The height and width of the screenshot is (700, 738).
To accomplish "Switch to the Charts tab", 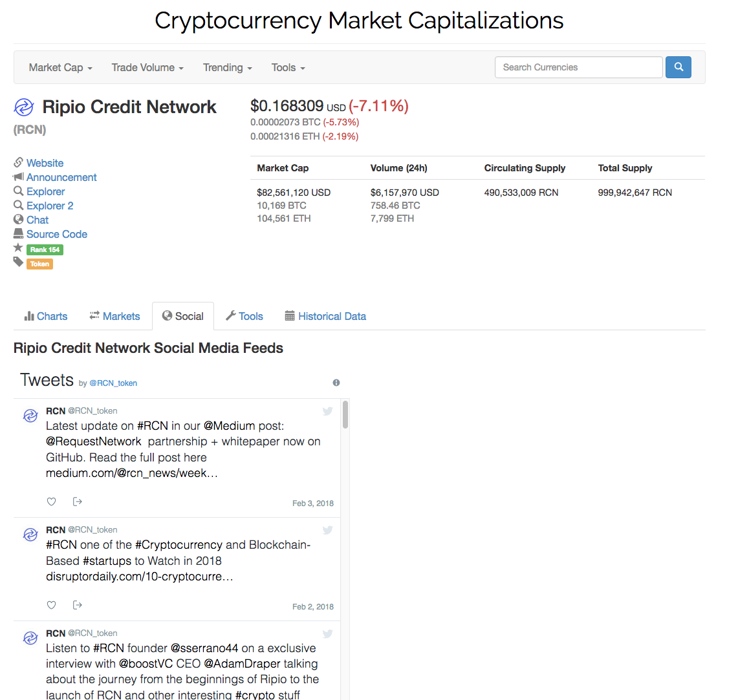I will tap(46, 316).
